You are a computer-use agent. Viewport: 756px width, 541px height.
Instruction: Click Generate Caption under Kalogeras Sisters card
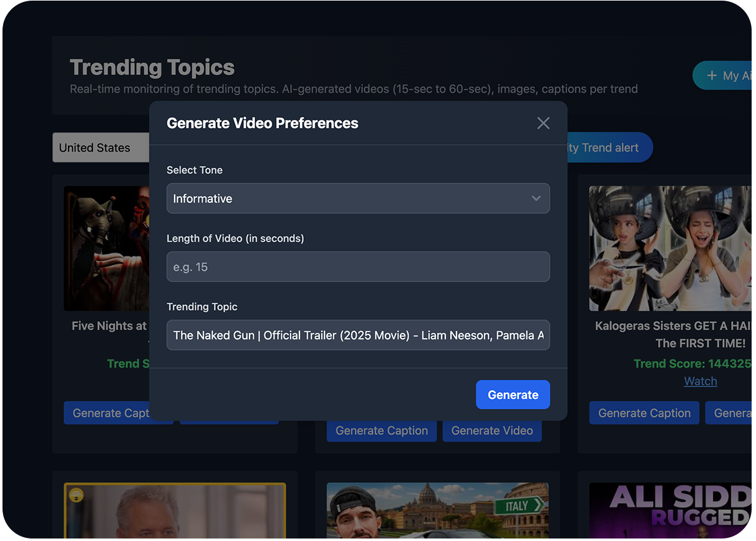644,413
